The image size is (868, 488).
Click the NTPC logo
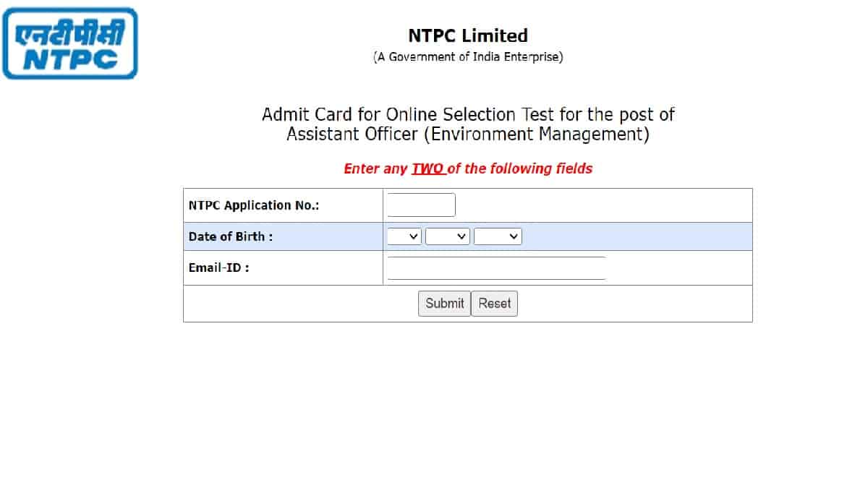pyautogui.click(x=69, y=43)
